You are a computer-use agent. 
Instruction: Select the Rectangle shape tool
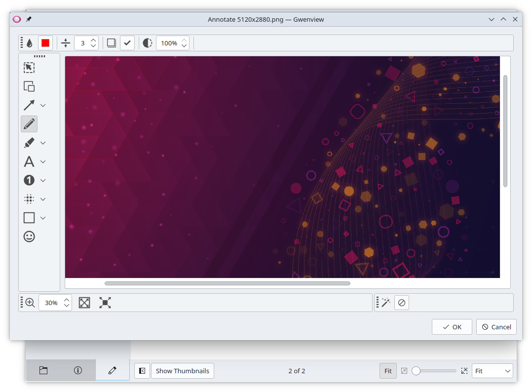click(x=29, y=218)
